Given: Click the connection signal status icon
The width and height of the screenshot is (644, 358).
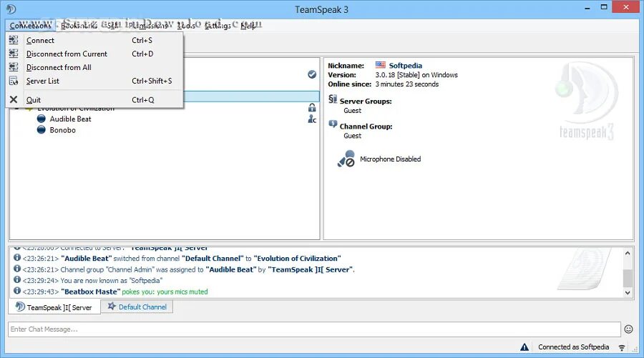Looking at the screenshot, I should coord(622,347).
